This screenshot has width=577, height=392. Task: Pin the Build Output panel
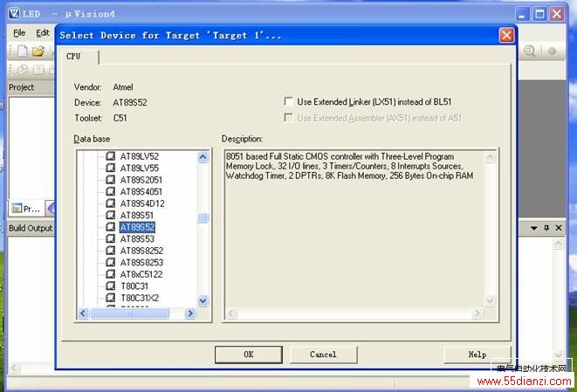[546, 228]
